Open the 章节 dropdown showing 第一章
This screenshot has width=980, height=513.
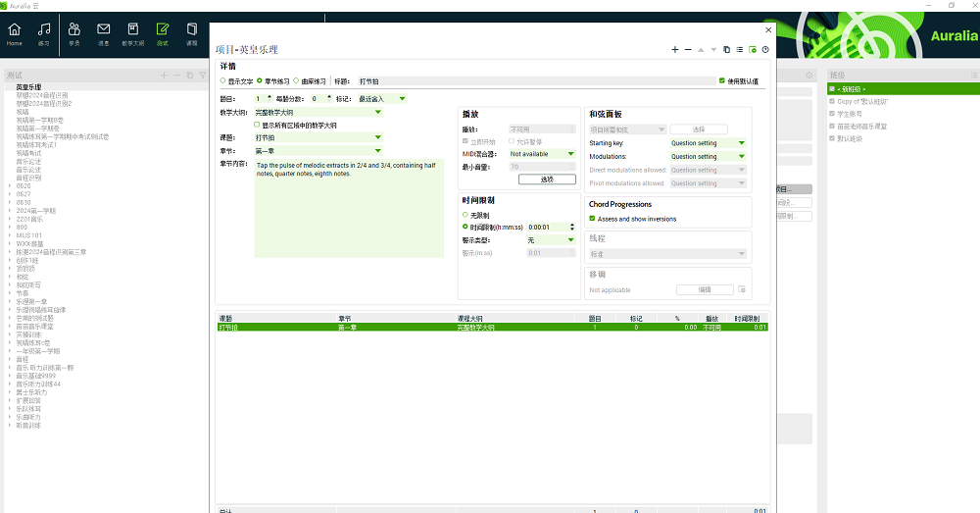(x=318, y=151)
